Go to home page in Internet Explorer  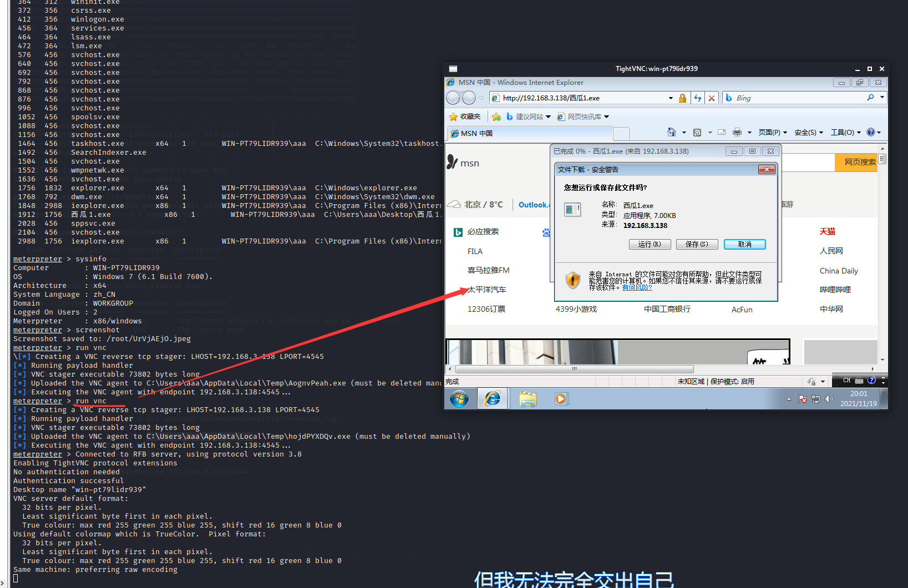[x=673, y=132]
